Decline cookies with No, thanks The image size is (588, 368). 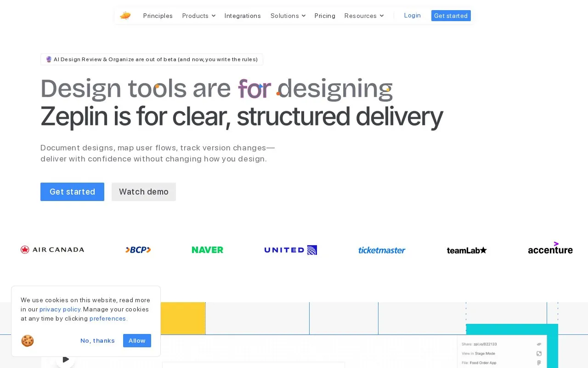click(97, 340)
